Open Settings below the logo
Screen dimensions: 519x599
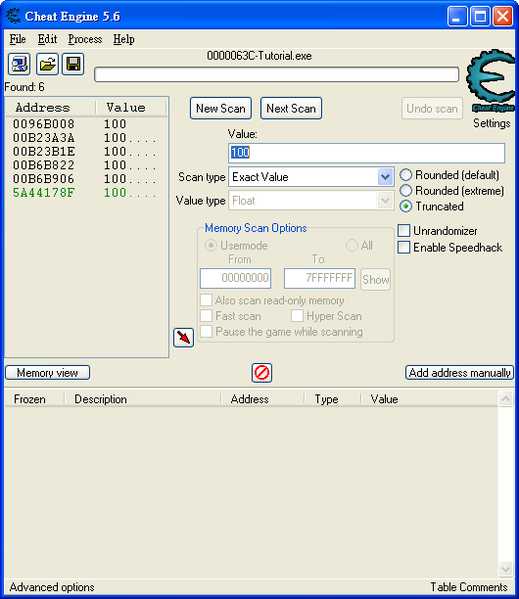pyautogui.click(x=492, y=123)
